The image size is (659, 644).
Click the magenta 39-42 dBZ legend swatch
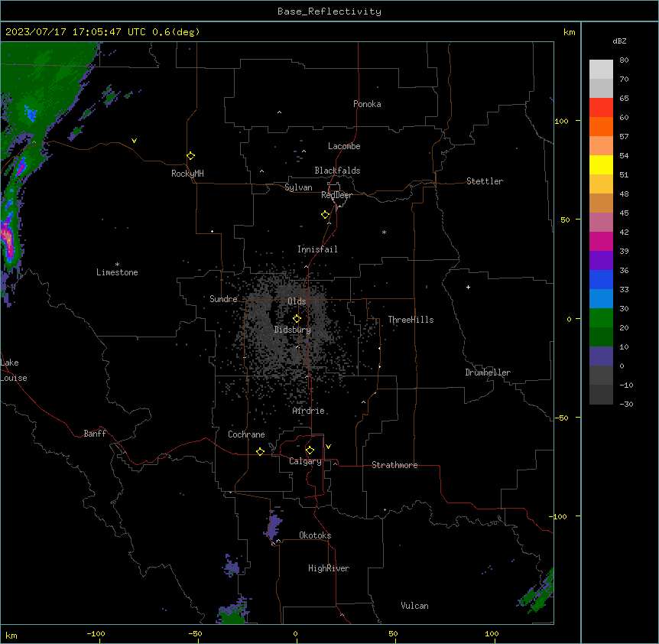[x=601, y=241]
